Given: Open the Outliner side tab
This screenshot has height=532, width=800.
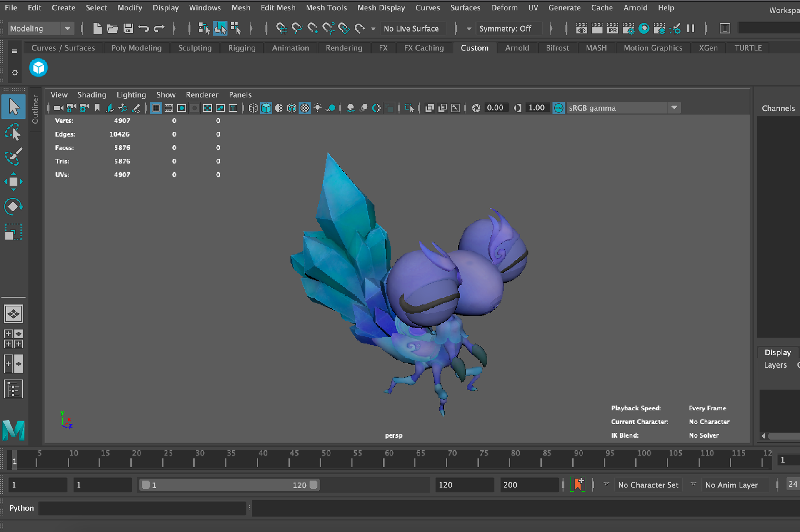Looking at the screenshot, I should (35, 109).
